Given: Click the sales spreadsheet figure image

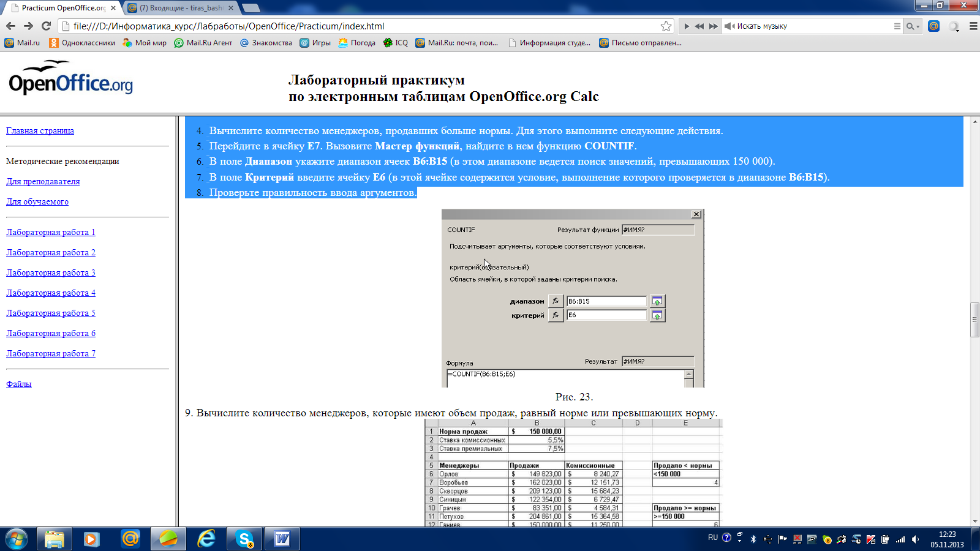Looking at the screenshot, I should pyautogui.click(x=573, y=473).
